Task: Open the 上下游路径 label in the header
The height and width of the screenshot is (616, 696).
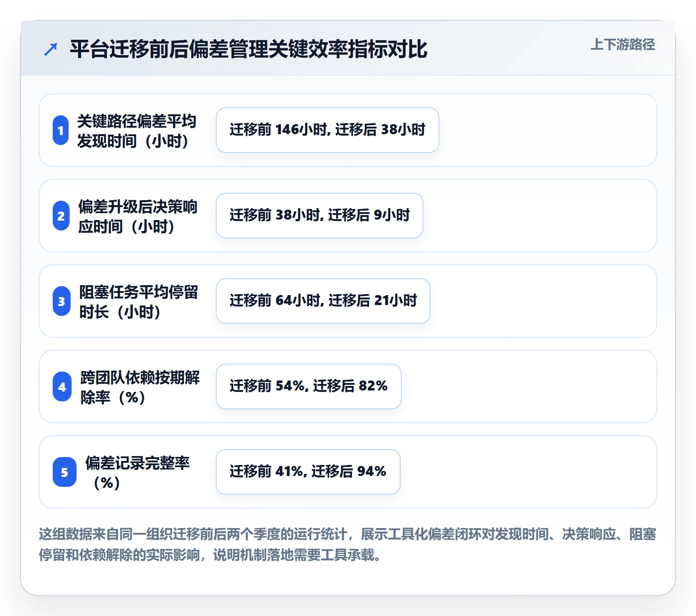Action: [x=622, y=45]
